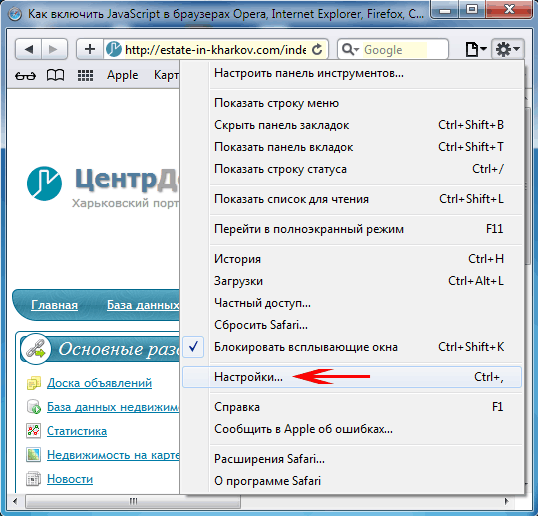This screenshot has width=538, height=516.
Task: Open the gear settings menu button
Action: (508, 49)
